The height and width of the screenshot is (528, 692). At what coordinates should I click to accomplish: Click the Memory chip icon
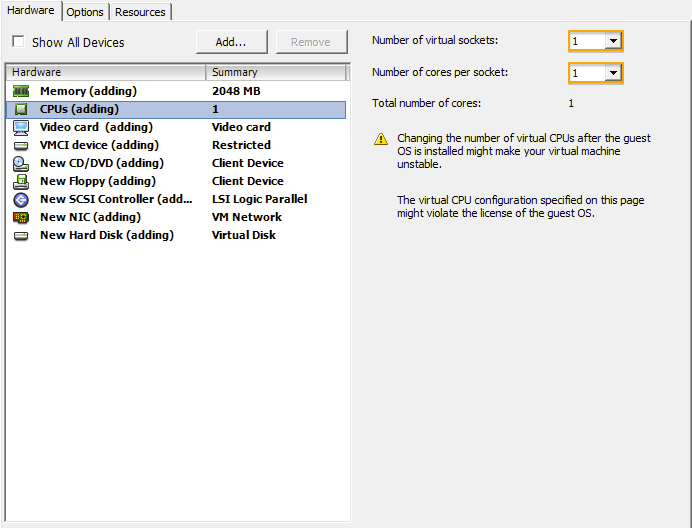coord(21,91)
